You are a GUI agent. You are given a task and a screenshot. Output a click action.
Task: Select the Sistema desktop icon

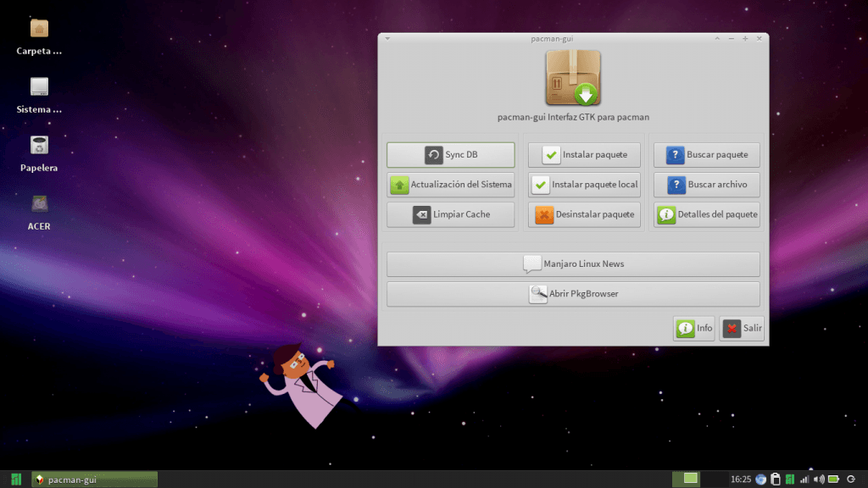[x=39, y=96]
